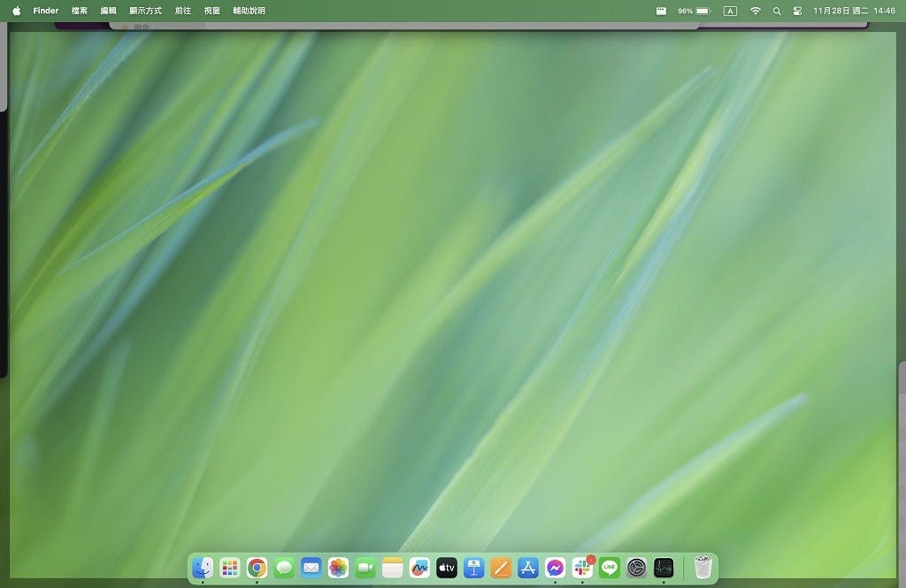The image size is (906, 588).
Task: Open the Apple menu
Action: (16, 11)
